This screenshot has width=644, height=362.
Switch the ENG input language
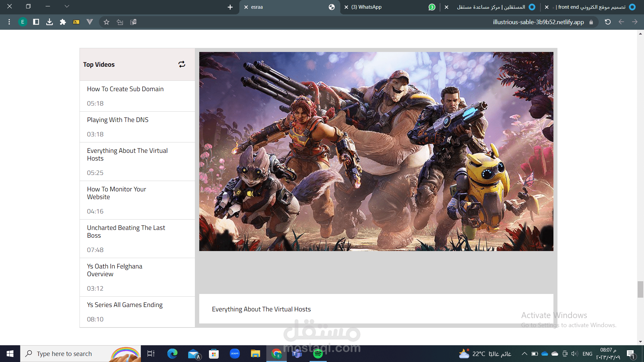point(587,354)
